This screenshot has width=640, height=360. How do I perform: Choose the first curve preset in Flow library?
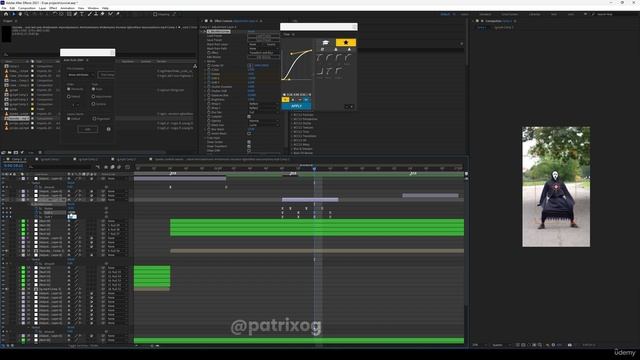pos(320,58)
